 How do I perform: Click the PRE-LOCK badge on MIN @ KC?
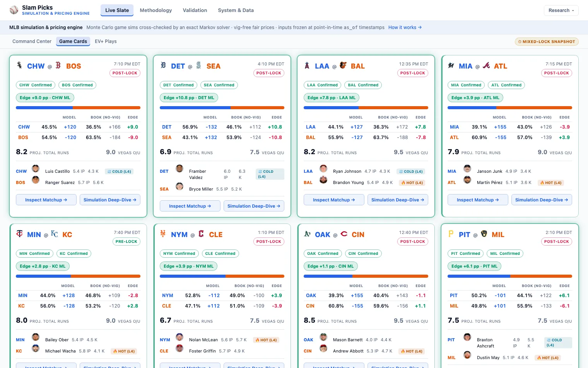pyautogui.click(x=126, y=241)
